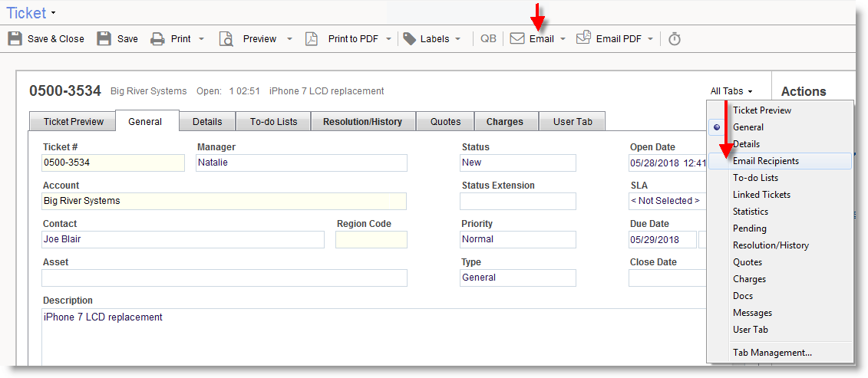Click the Print printer icon
This screenshot has height=378, width=868.
coord(157,38)
